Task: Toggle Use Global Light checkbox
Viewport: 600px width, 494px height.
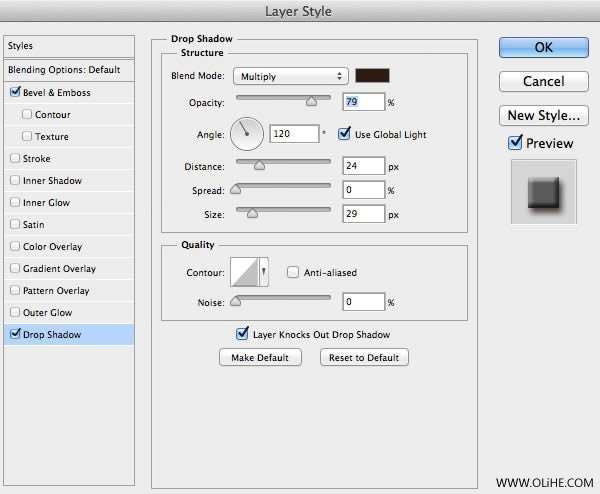Action: click(x=344, y=134)
